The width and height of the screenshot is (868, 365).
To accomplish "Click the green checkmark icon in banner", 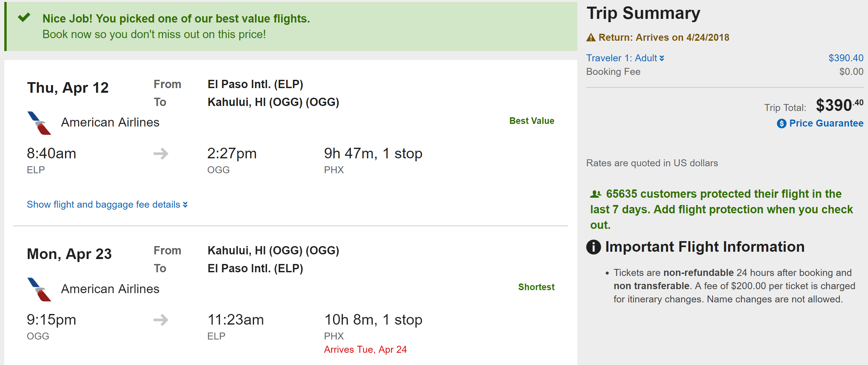I will (24, 17).
